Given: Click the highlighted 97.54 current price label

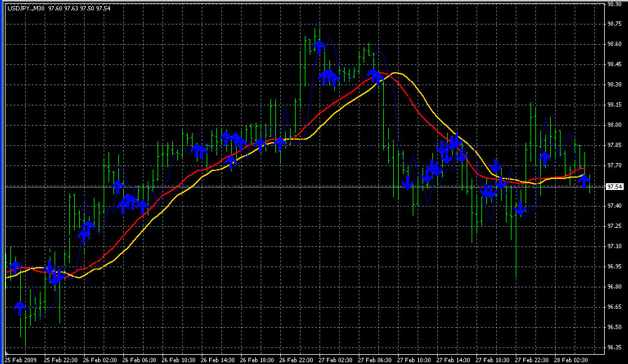Looking at the screenshot, I should tap(615, 186).
